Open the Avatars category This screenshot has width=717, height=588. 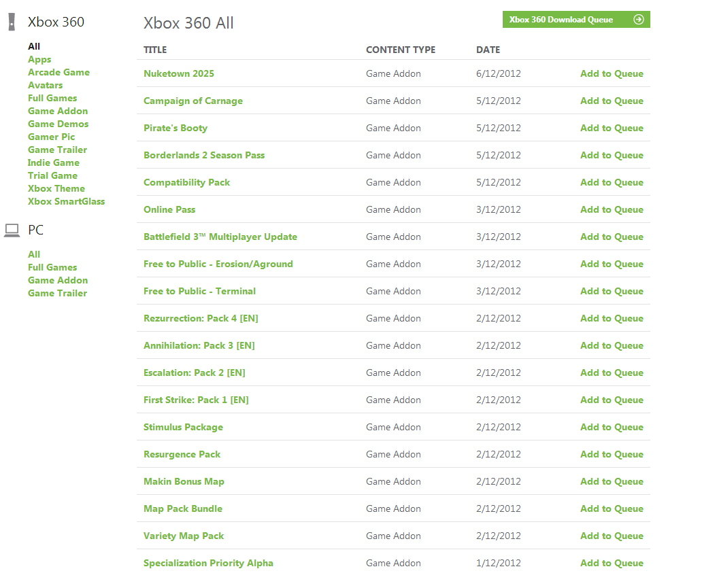tap(46, 86)
